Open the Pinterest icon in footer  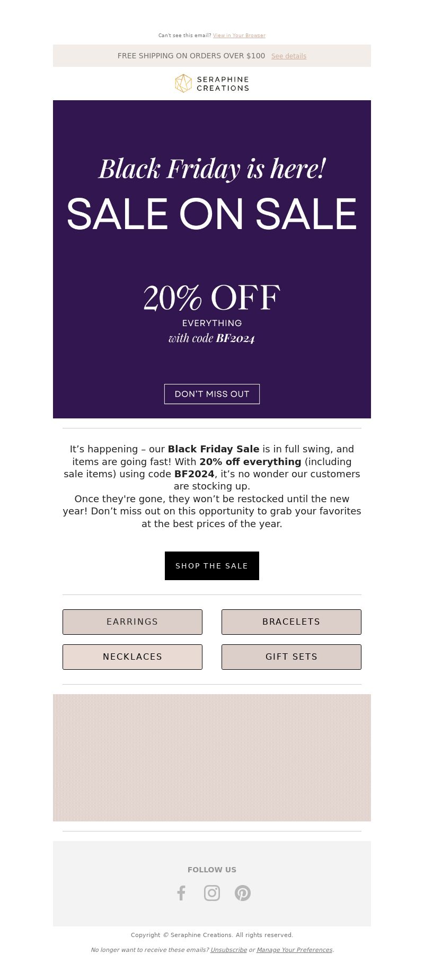tap(243, 893)
